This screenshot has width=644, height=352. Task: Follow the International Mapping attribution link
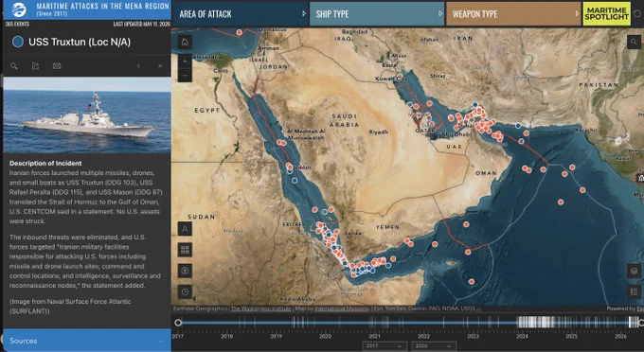(x=342, y=308)
